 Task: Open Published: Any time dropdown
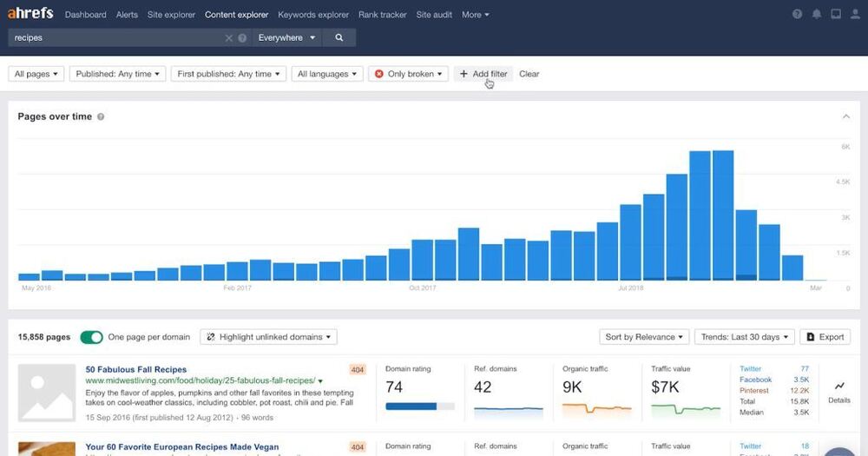click(x=117, y=74)
